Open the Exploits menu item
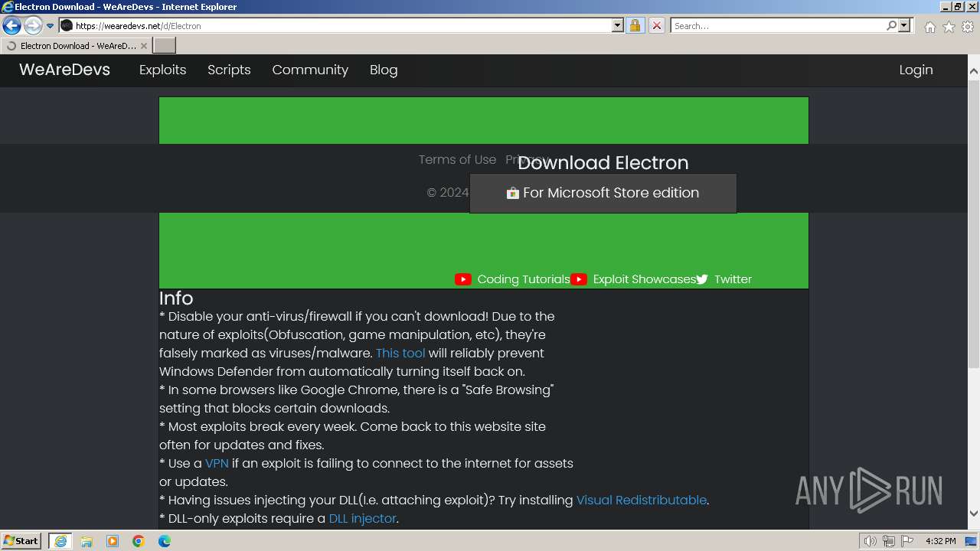This screenshot has width=980, height=551. click(162, 70)
